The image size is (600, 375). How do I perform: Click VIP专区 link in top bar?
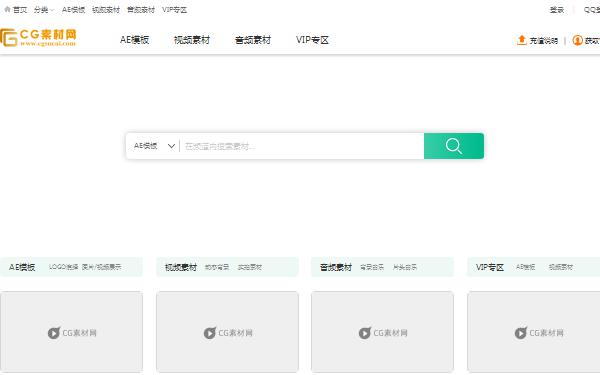[174, 10]
